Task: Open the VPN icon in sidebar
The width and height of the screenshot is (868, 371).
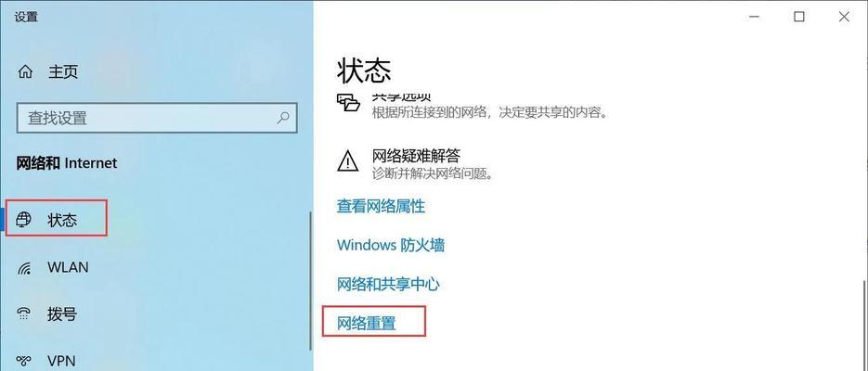Action: pos(24,361)
